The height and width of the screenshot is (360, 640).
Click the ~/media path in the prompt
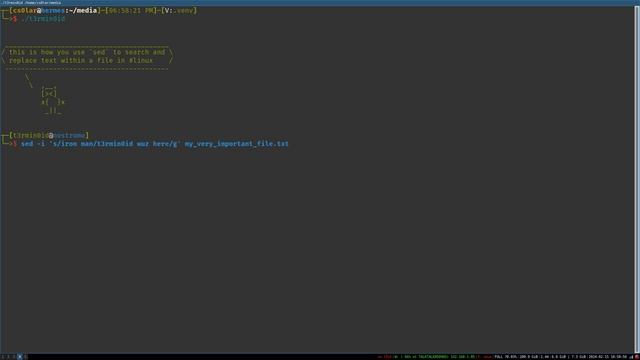coord(83,10)
